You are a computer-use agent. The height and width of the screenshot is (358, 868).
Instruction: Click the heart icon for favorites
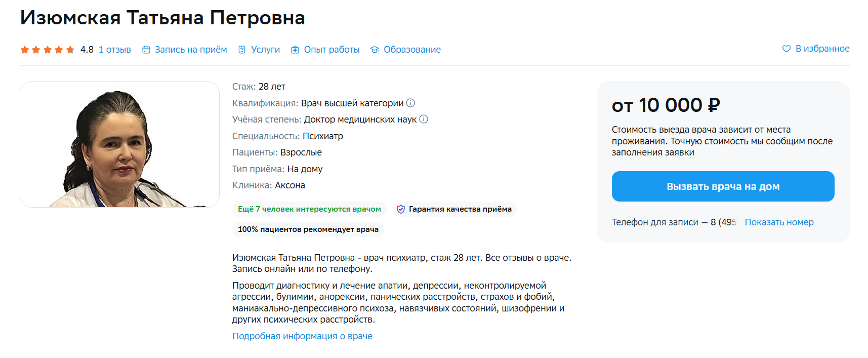[x=786, y=49]
